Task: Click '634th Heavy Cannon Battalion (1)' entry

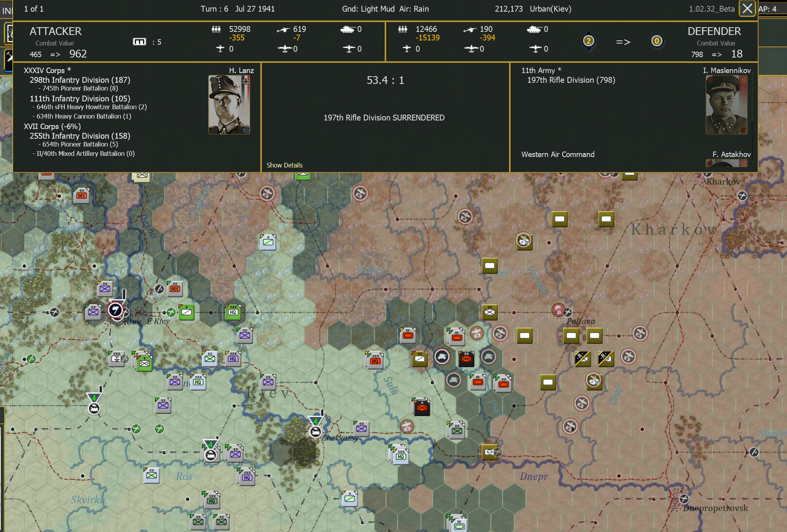Action: (82, 116)
